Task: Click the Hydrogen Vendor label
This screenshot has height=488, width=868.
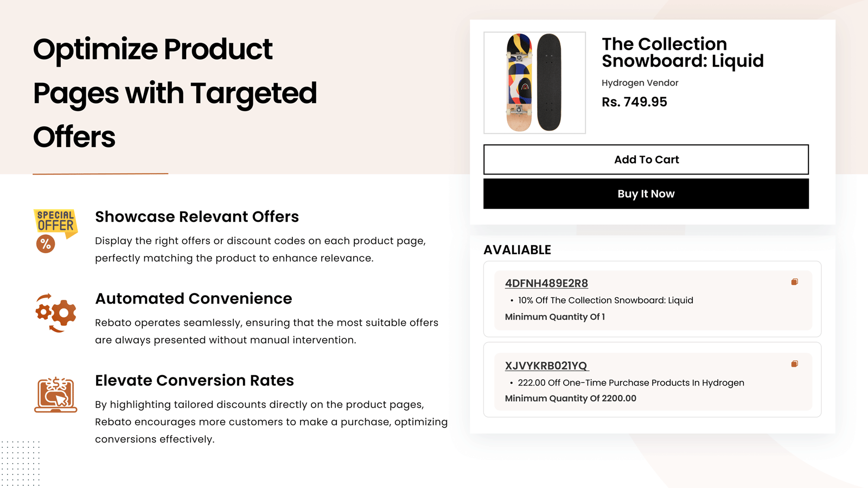Action: [x=640, y=82]
